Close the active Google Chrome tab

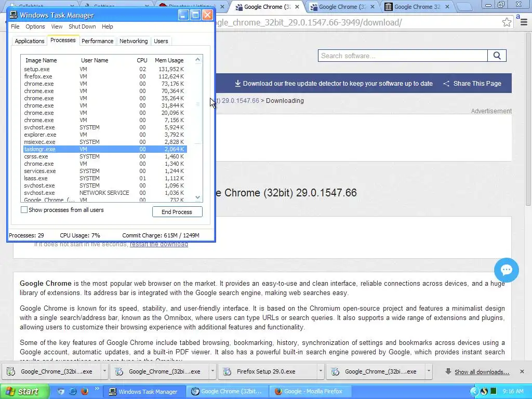[297, 7]
